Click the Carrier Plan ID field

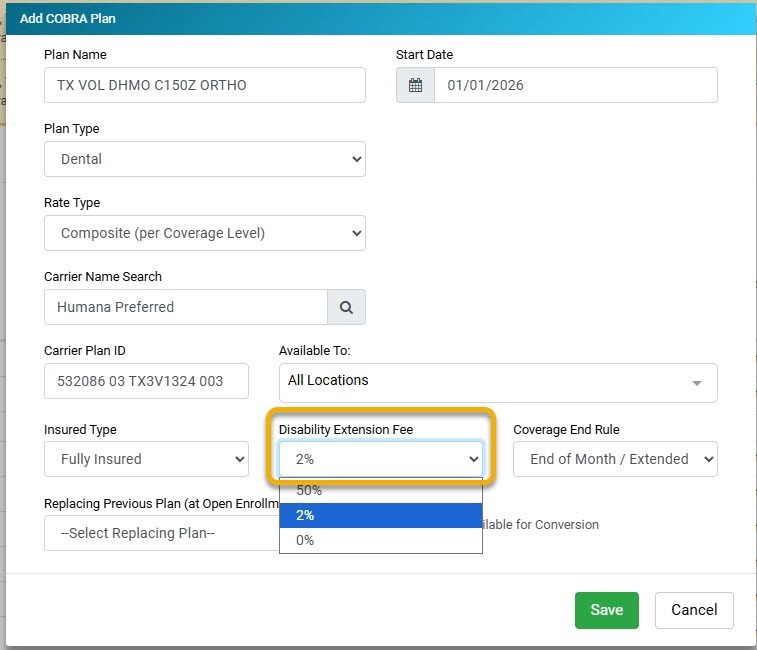(x=146, y=381)
